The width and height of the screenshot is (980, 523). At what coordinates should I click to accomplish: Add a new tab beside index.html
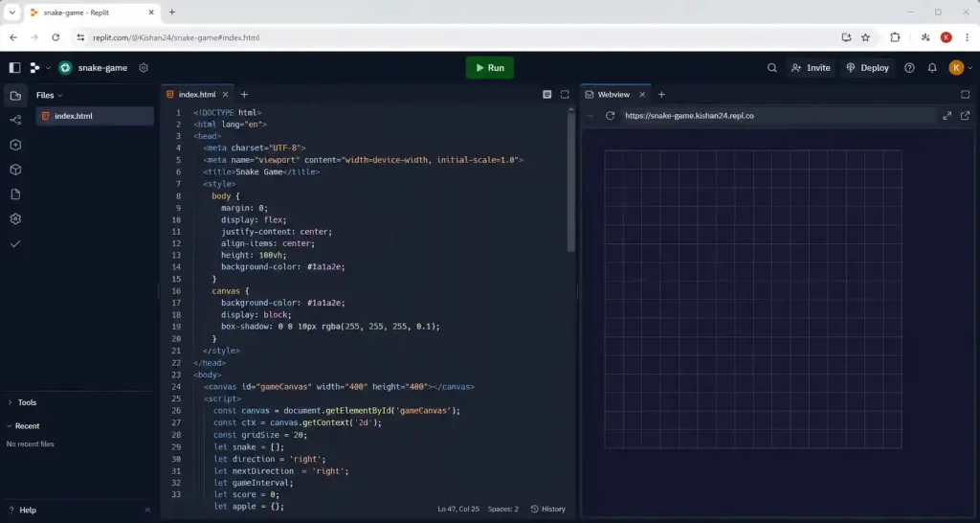pos(244,95)
